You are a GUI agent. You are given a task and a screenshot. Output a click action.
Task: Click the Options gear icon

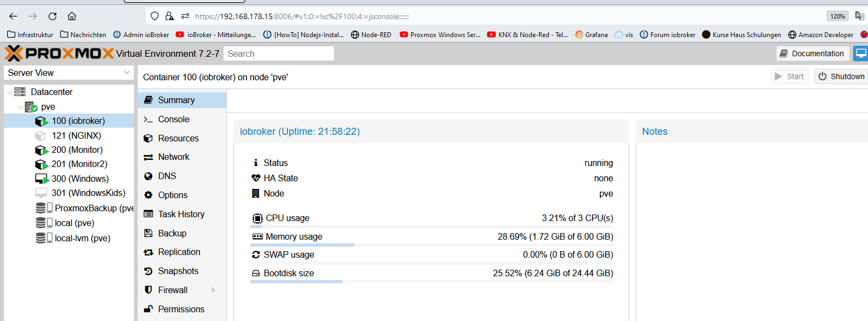(x=148, y=195)
